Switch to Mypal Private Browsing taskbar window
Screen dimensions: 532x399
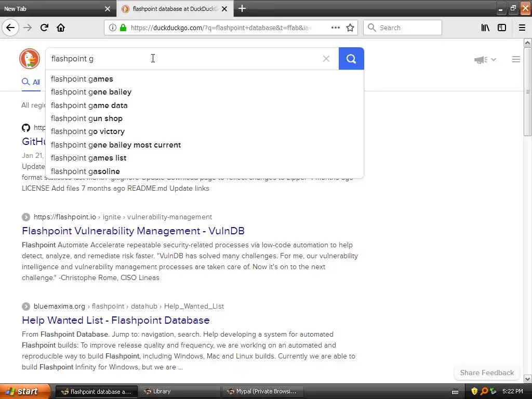(262, 391)
